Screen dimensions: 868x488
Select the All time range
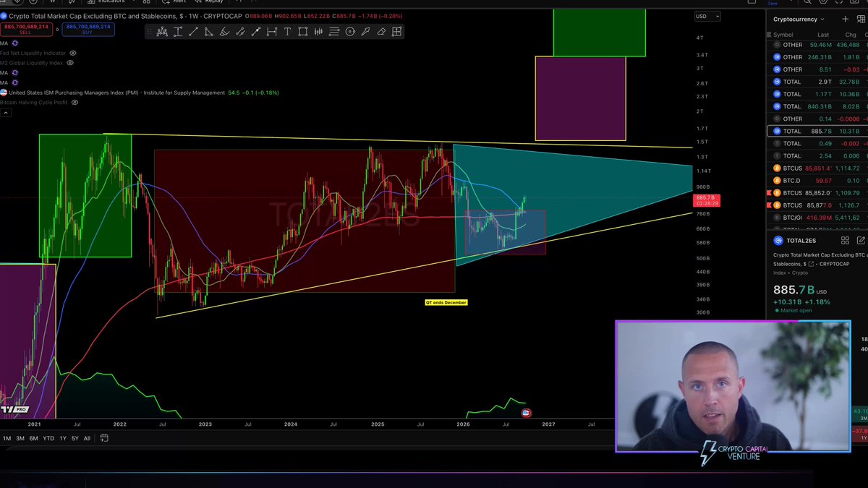tap(88, 438)
